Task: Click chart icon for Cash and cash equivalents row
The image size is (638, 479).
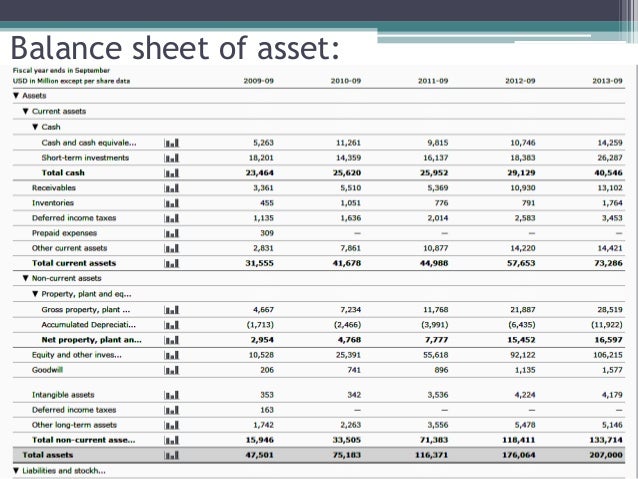Action: [170, 143]
